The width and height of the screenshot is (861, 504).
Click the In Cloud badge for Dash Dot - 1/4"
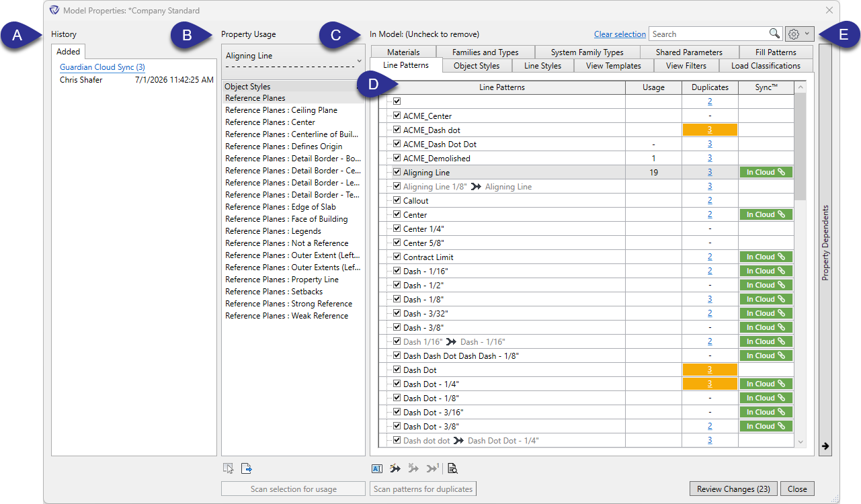click(766, 384)
